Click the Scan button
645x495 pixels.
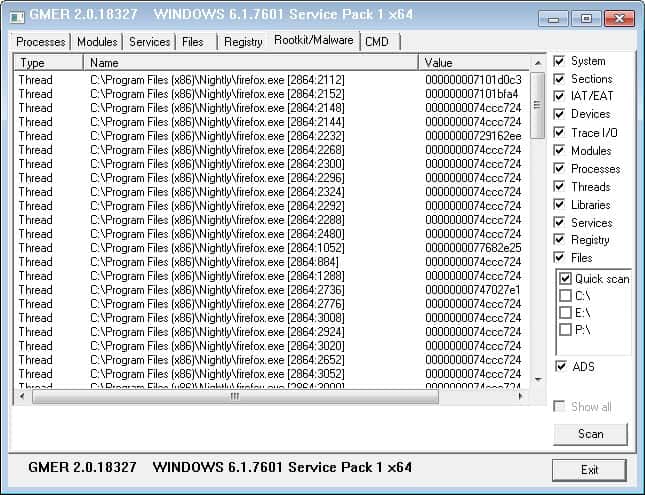pos(590,434)
